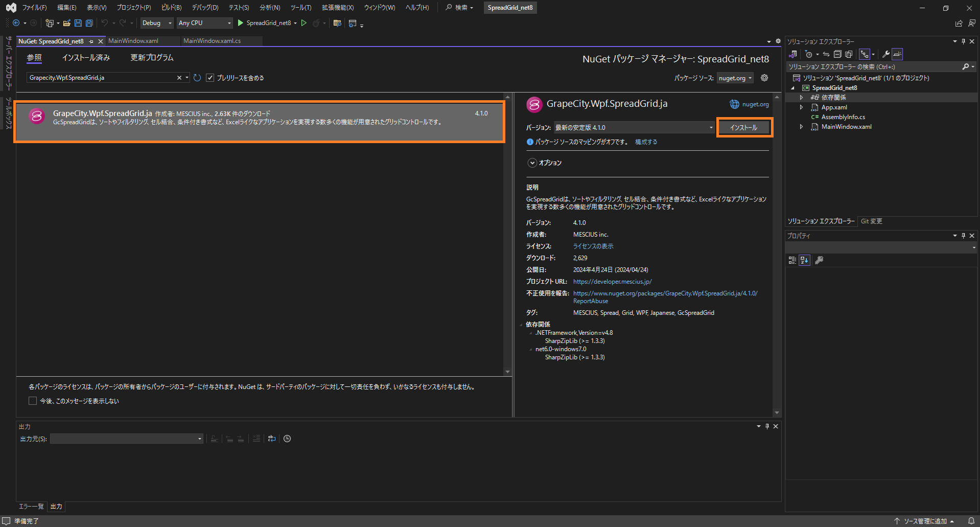Click the notifications bell in status bar
Viewport: 980px width, 527px height.
(x=971, y=521)
